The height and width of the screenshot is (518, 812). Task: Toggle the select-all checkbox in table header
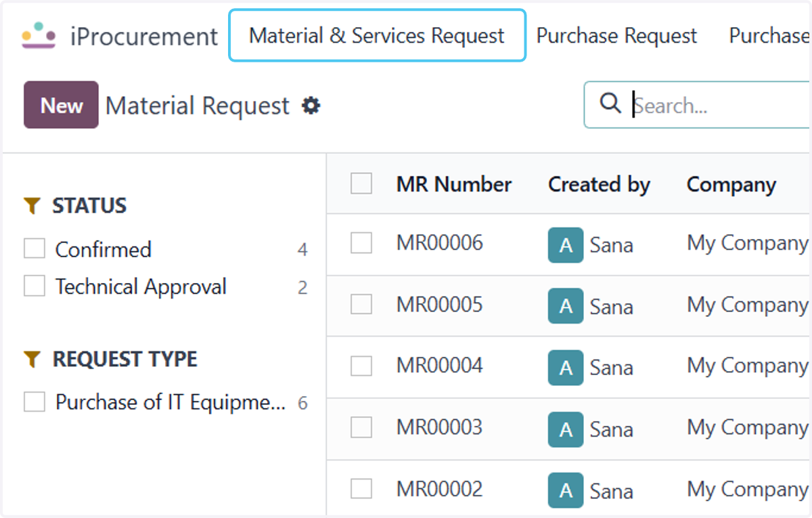pos(361,184)
